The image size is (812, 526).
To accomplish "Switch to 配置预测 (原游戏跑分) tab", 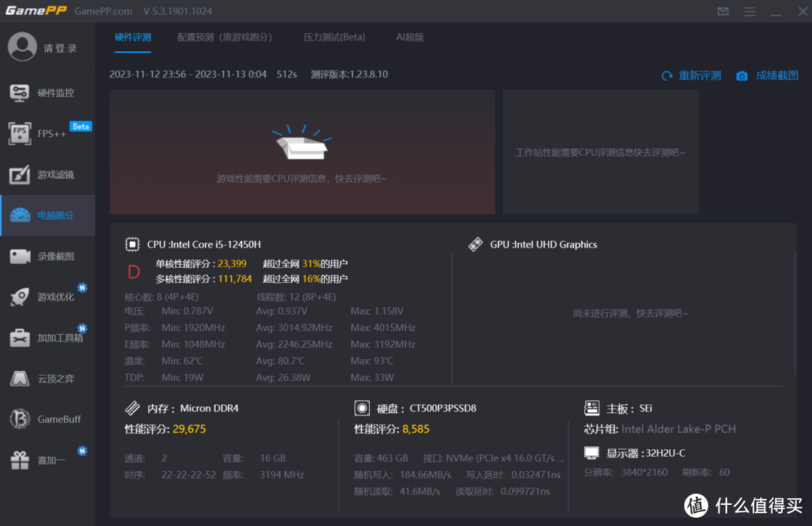I will [x=224, y=38].
